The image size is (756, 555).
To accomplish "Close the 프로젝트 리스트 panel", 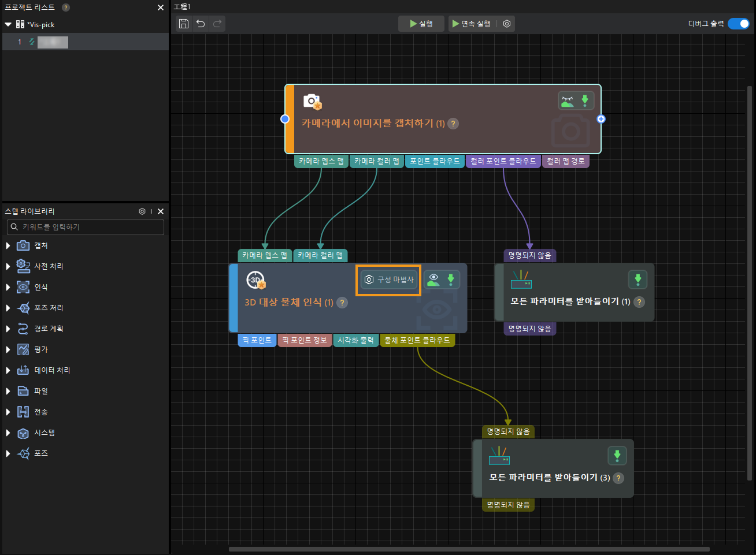I will (161, 8).
